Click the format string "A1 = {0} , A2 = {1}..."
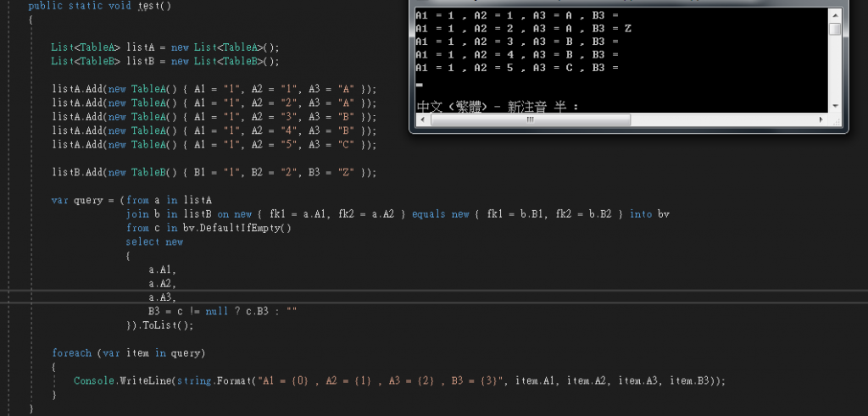This screenshot has height=416, width=868. (381, 380)
